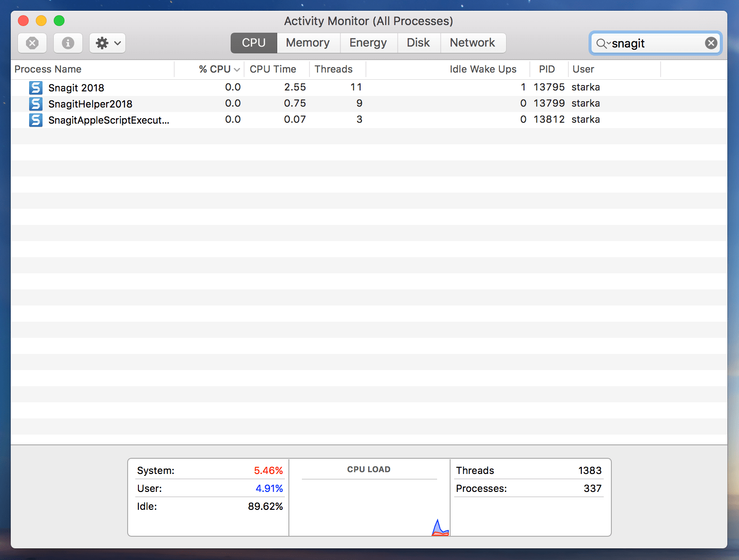The height and width of the screenshot is (560, 739).
Task: Clear the snagit search text
Action: [x=710, y=43]
